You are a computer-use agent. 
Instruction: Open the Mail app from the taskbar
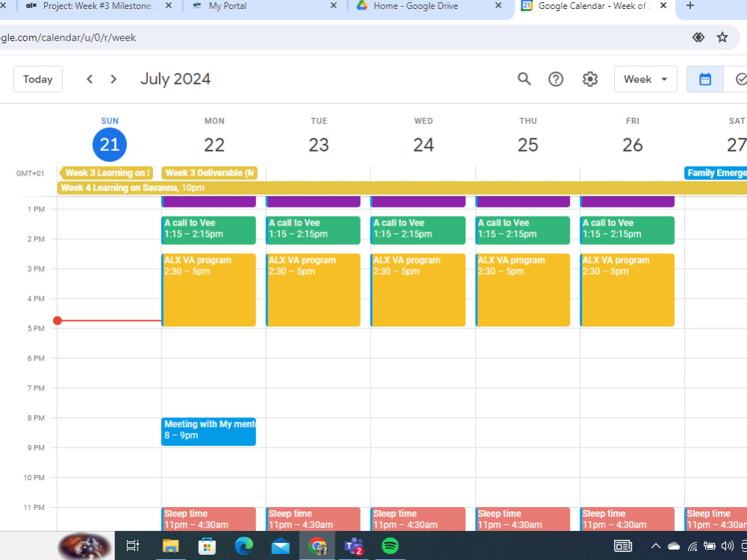pos(281,546)
